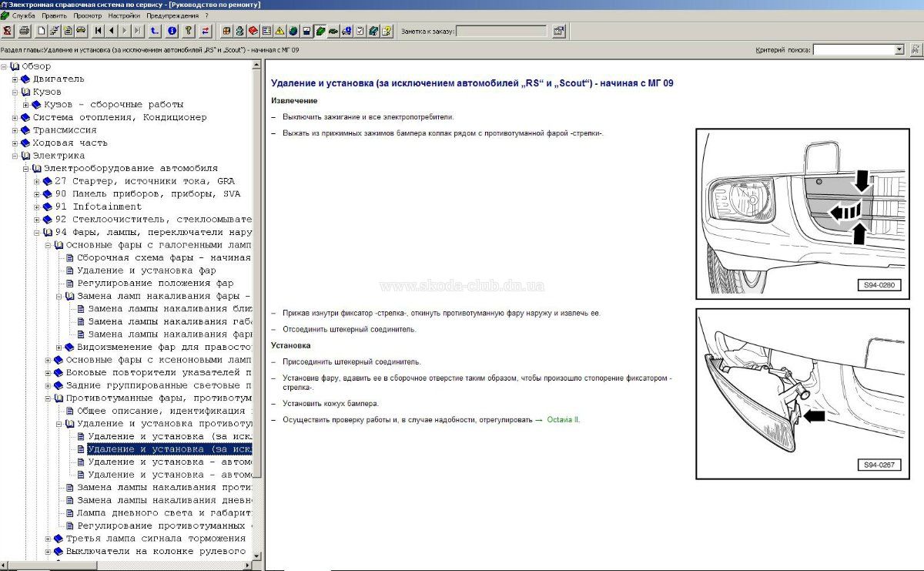Screen dimensions: 924x571
Task: Expand 27 Стартер, источники тока node
Action: tap(37, 181)
